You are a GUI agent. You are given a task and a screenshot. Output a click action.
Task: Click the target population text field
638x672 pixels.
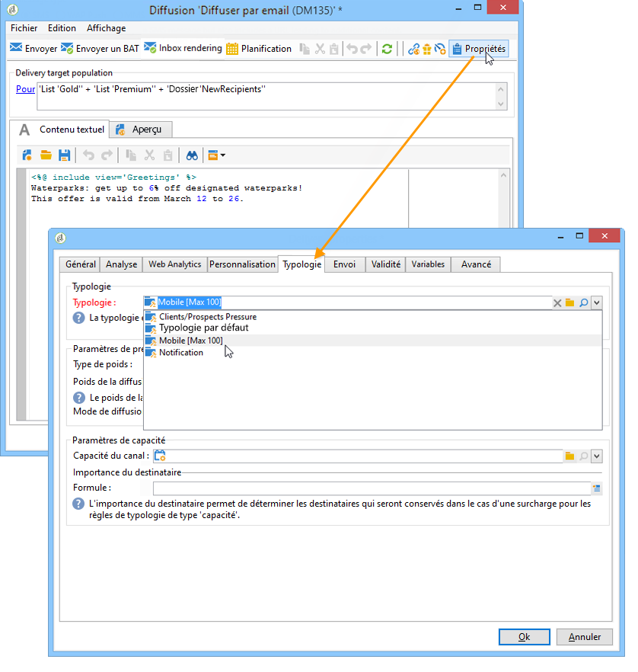(266, 97)
